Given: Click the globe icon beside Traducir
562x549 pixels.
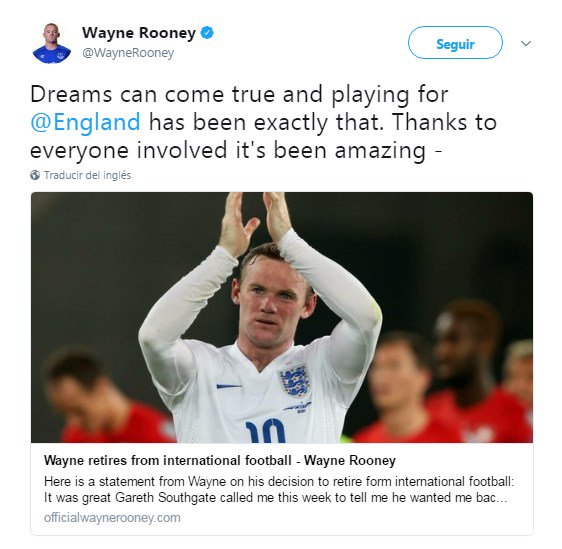Looking at the screenshot, I should pyautogui.click(x=35, y=175).
